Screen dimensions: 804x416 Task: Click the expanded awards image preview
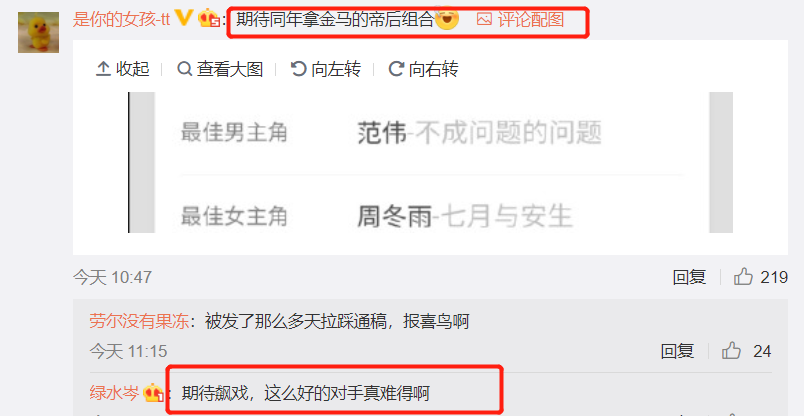pyautogui.click(x=430, y=163)
